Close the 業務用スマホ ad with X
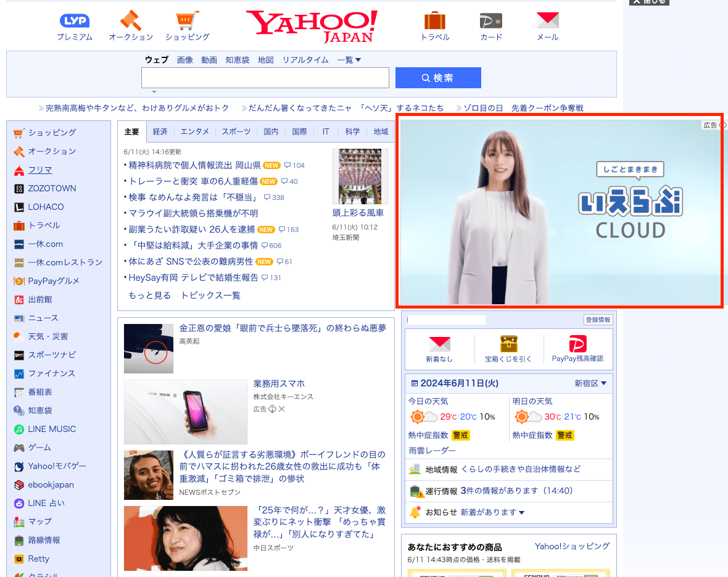The image size is (728, 577). (282, 409)
